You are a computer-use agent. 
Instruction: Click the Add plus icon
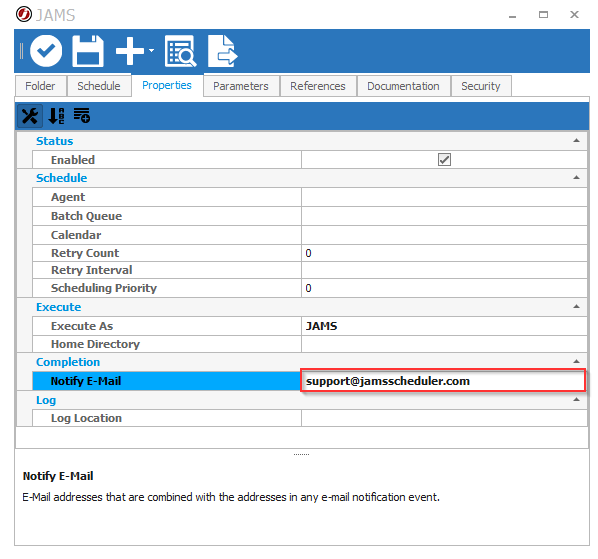[130, 51]
